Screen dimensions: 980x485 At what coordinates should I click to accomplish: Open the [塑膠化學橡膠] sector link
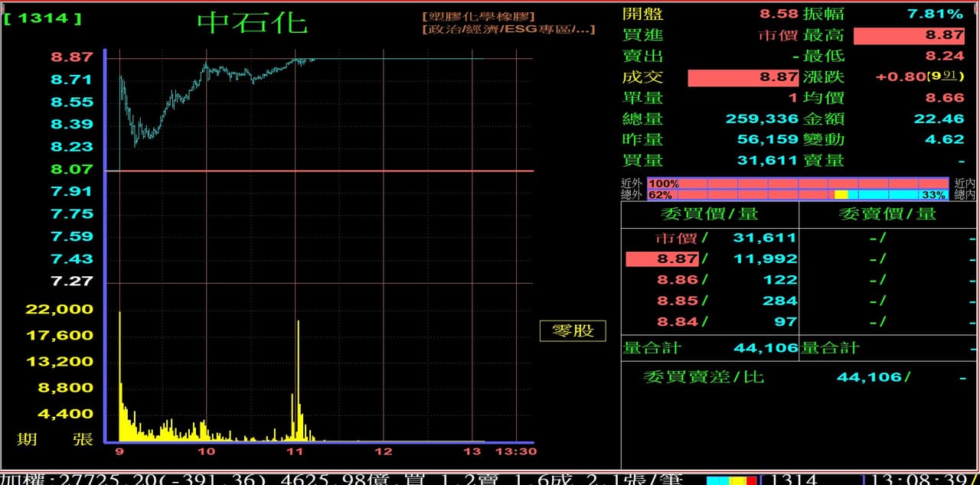[479, 16]
